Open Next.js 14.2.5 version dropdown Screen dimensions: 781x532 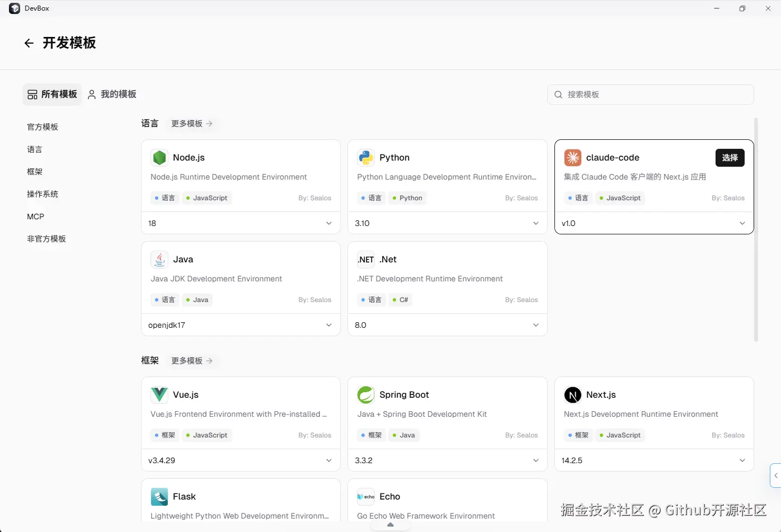pyautogui.click(x=654, y=460)
